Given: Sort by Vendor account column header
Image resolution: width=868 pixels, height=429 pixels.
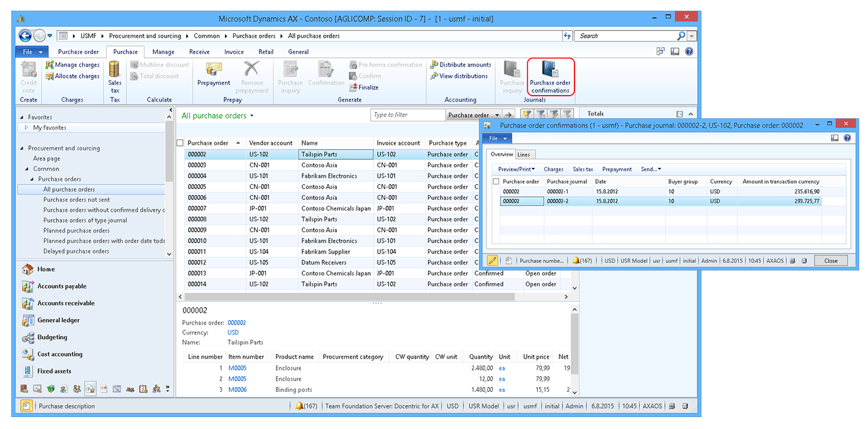Looking at the screenshot, I should (x=271, y=143).
